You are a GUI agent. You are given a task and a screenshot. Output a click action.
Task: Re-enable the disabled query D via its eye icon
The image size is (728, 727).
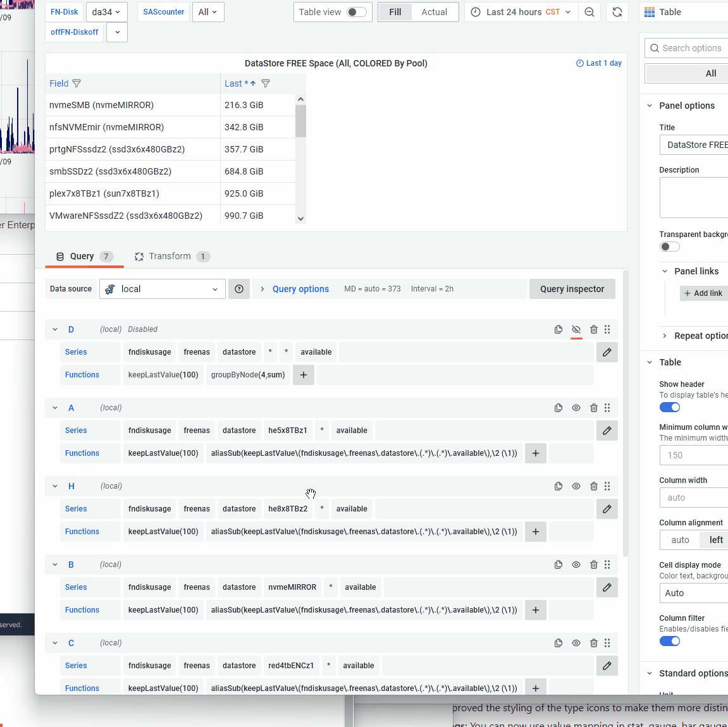point(576,329)
